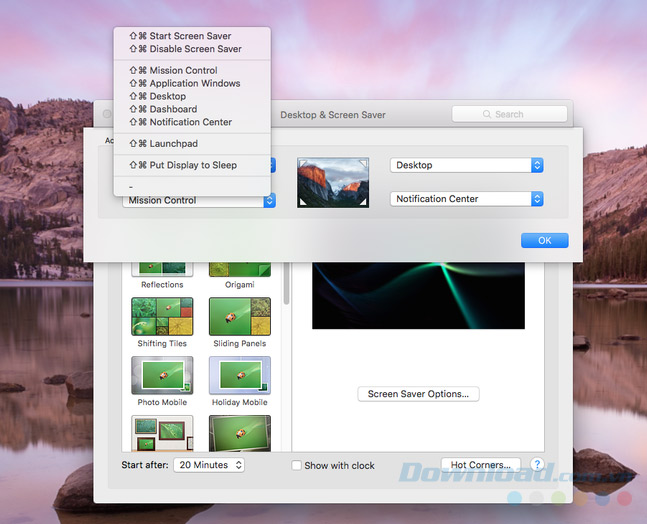This screenshot has height=524, width=647.
Task: Select the dash (no action) menu entry
Action: click(192, 186)
